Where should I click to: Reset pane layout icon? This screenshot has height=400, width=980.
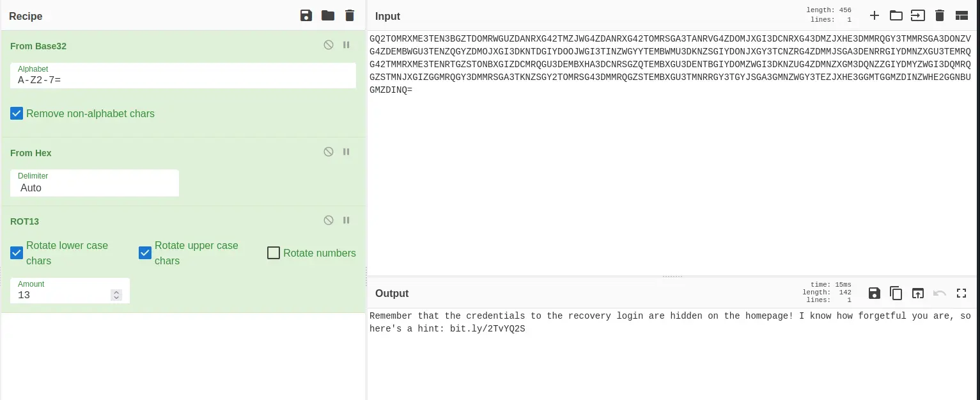(961, 16)
